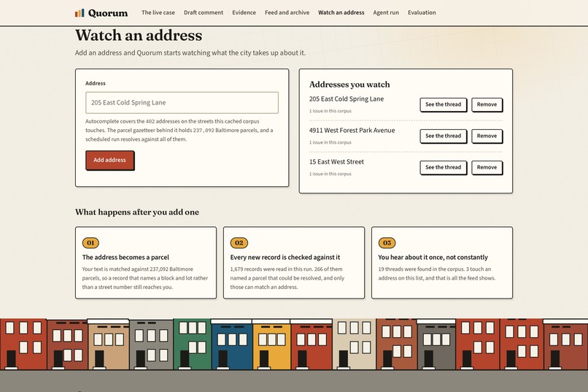
Task: Switch to Watch an address tab
Action: coord(341,12)
